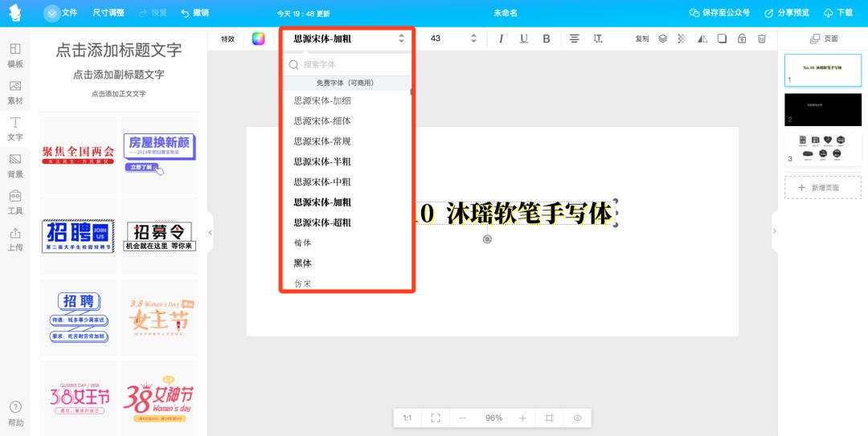Click 保存至公众号 in top bar

[719, 13]
